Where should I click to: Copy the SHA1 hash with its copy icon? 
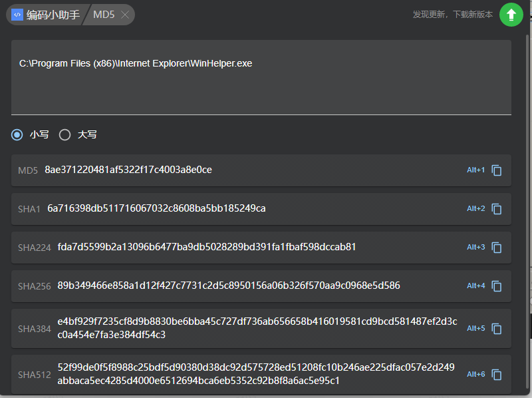[x=497, y=209]
